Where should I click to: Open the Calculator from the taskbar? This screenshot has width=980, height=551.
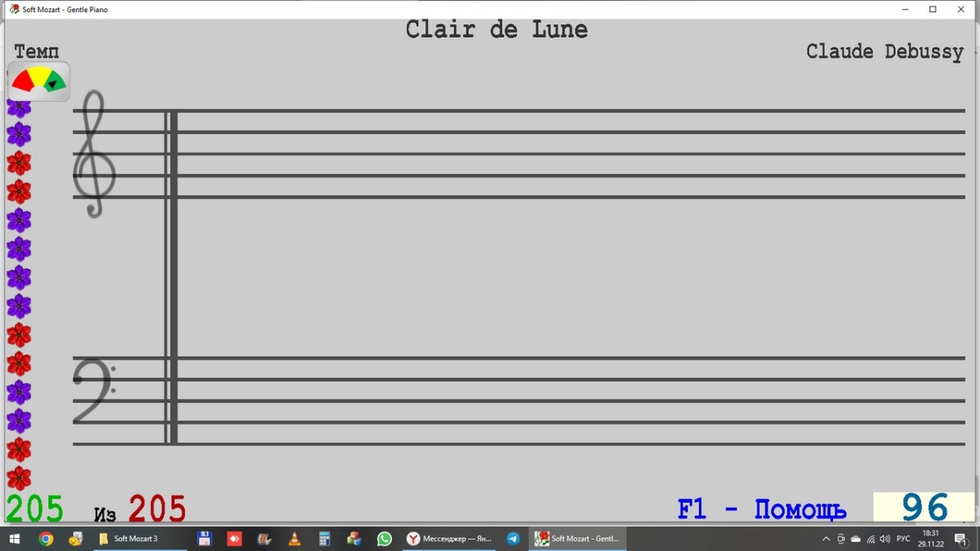point(324,539)
